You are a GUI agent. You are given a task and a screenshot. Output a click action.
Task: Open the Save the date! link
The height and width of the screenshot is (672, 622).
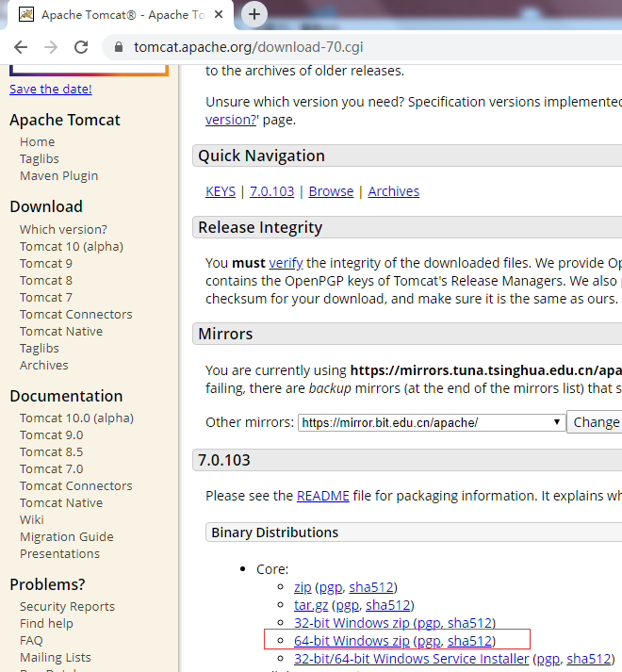51,90
